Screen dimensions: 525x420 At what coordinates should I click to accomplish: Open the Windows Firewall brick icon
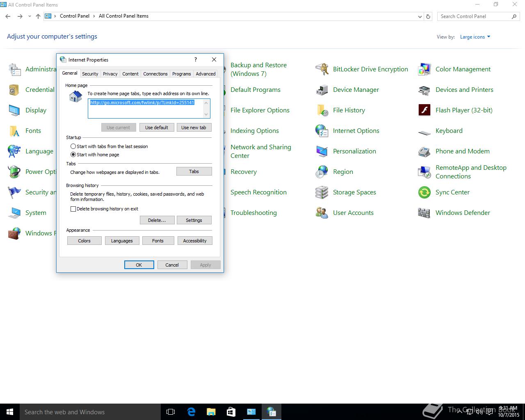tap(14, 233)
